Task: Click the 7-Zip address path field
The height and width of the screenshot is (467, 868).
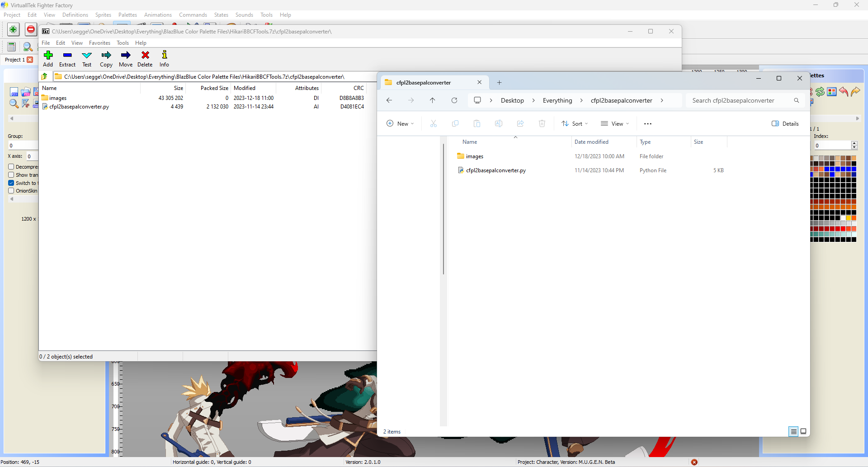Action: (x=215, y=76)
